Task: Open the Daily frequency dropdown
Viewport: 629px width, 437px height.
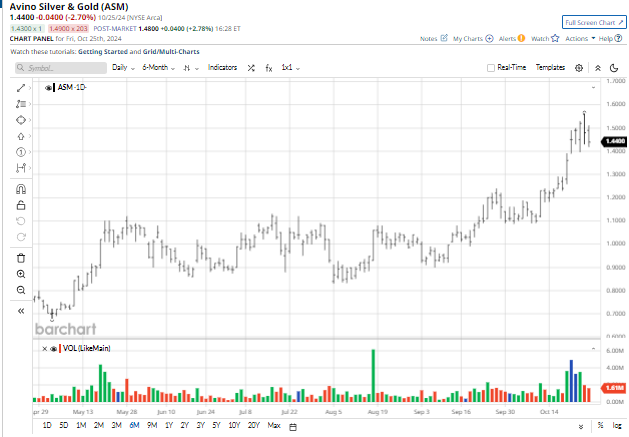Action: (x=123, y=67)
